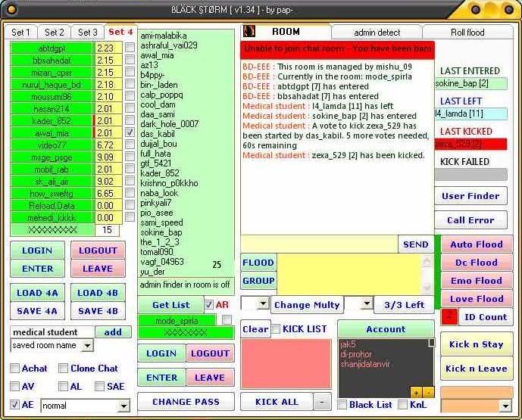Click the chat message input field
Image resolution: width=522 pixels, height=420 pixels.
pyautogui.click(x=319, y=244)
